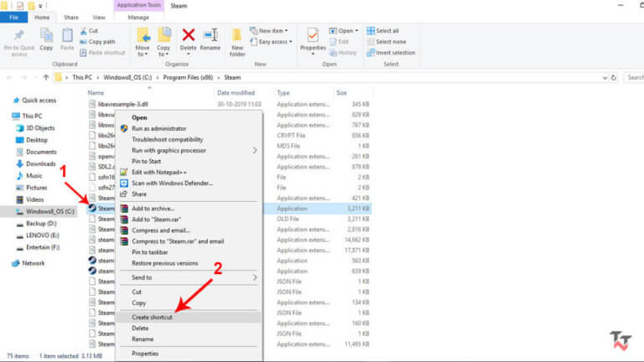Screen dimensions: 644x362
Task: Open the File ribbon tab
Action: coord(14,18)
